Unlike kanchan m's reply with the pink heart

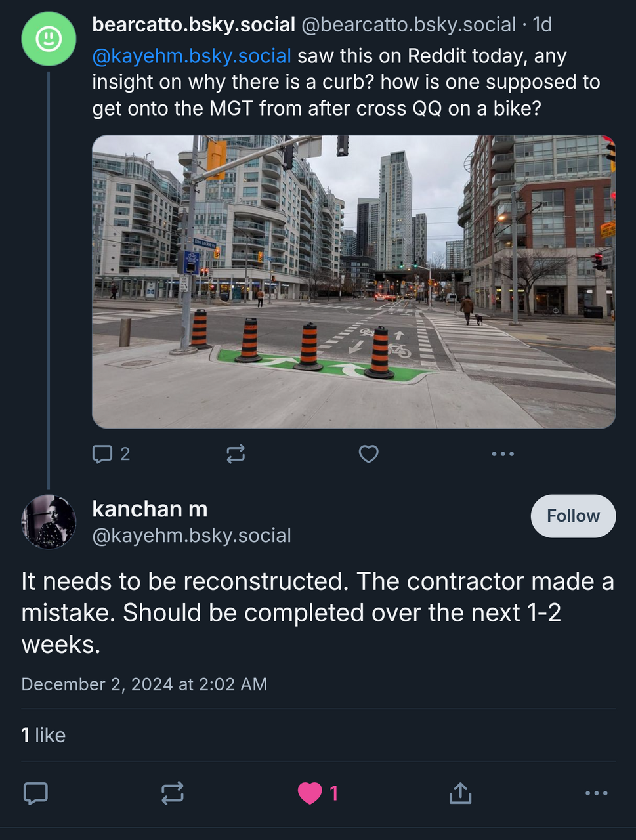[x=310, y=793]
